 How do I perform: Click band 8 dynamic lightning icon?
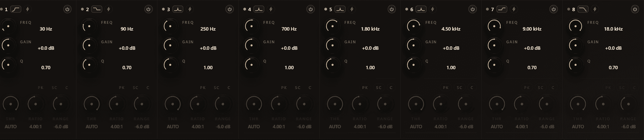[x=595, y=9]
